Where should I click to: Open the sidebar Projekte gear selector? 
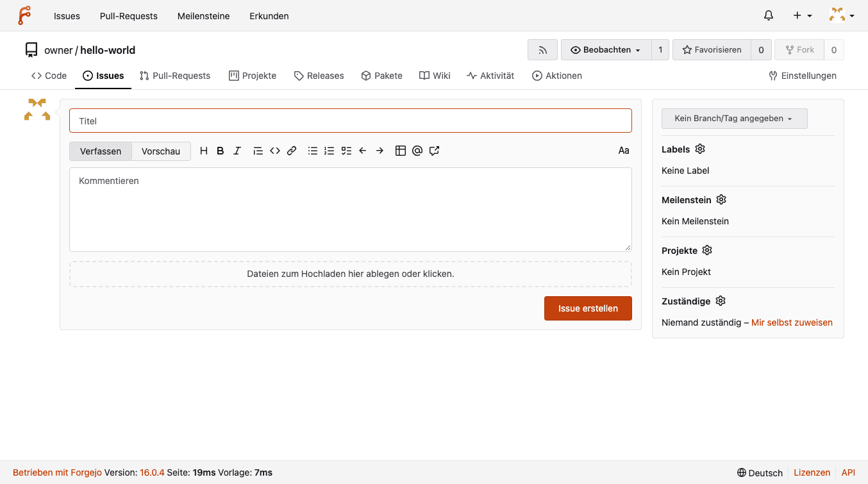707,250
